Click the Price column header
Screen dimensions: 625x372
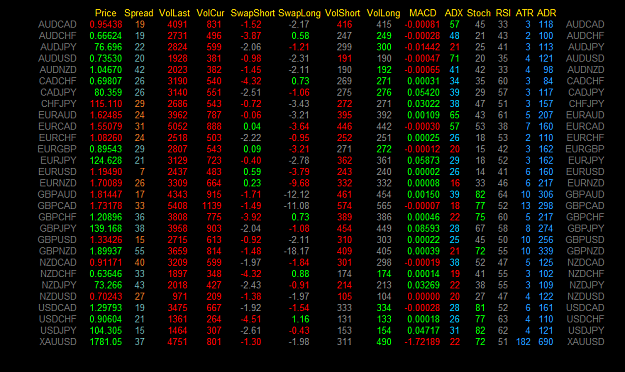(x=106, y=13)
